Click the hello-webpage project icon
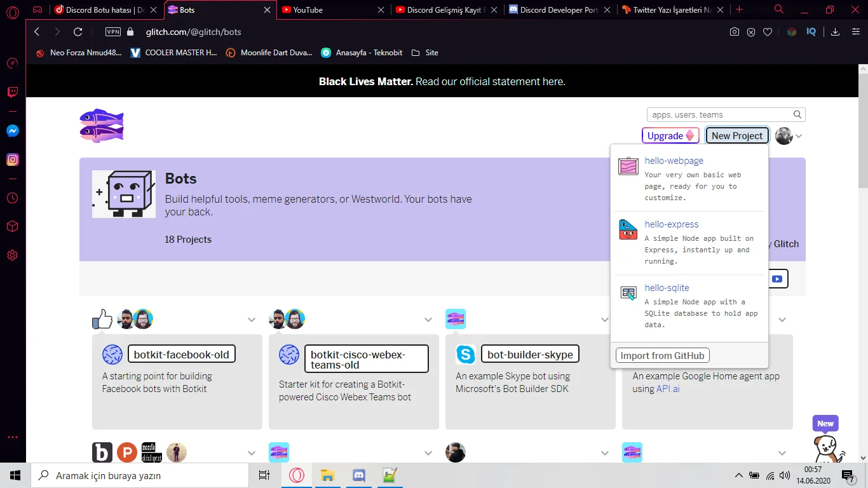The image size is (868, 488). coord(628,166)
